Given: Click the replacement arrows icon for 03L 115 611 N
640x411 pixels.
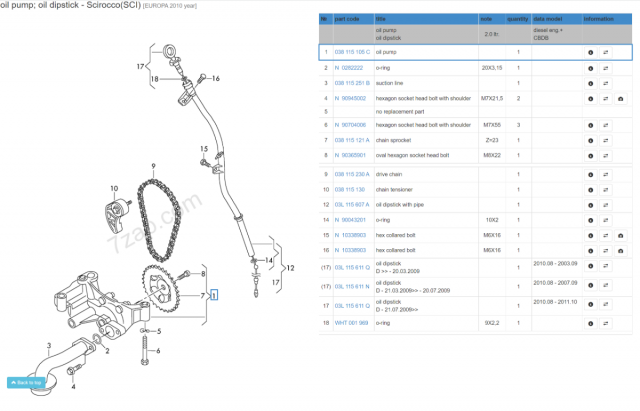Looking at the screenshot, I should click(606, 287).
